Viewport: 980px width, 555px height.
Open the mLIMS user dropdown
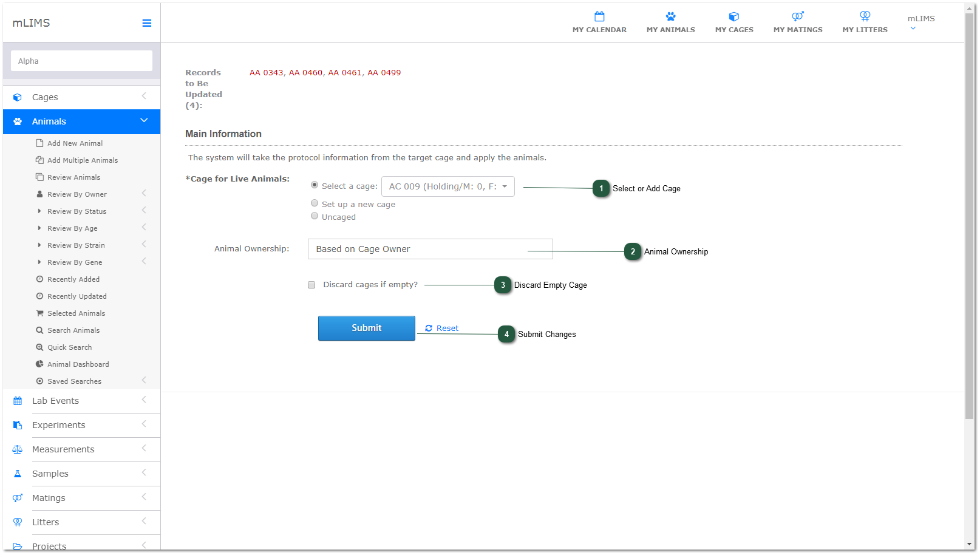tap(920, 22)
